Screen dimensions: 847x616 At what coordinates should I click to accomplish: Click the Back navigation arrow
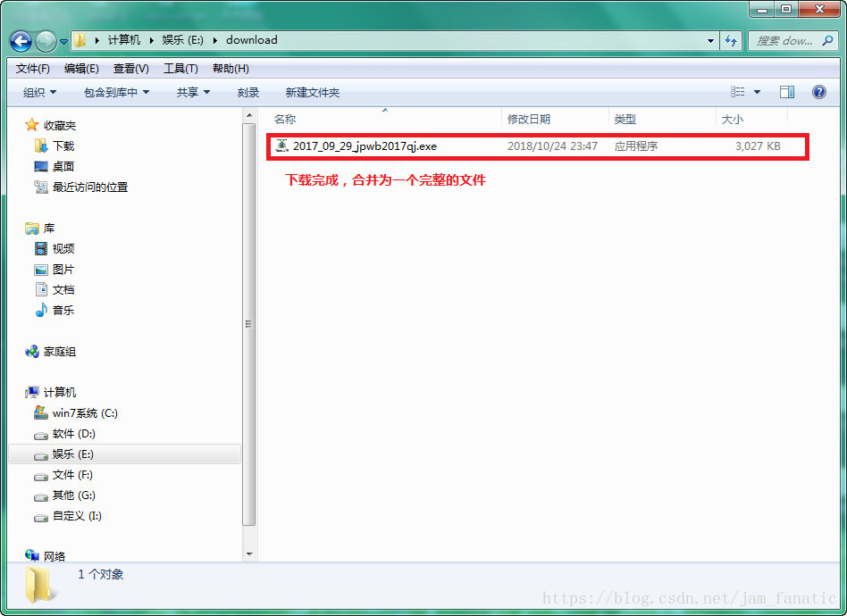coord(21,41)
